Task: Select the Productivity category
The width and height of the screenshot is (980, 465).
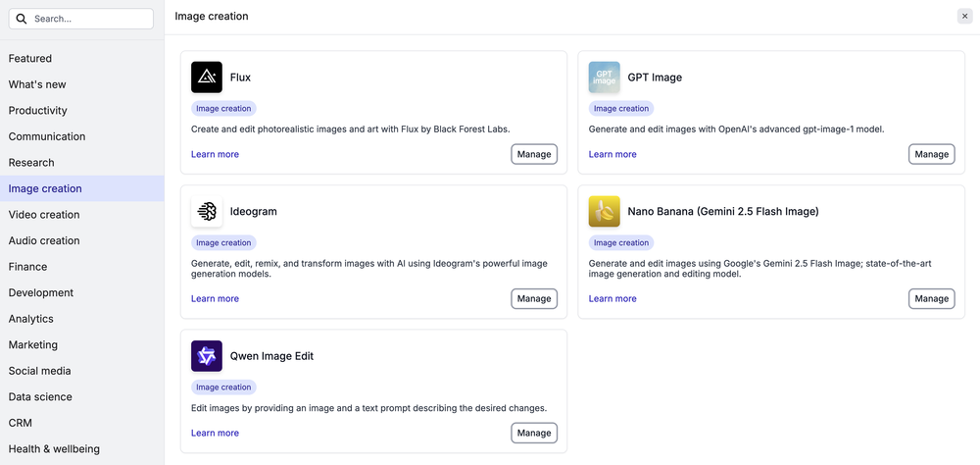Action: [x=82, y=110]
